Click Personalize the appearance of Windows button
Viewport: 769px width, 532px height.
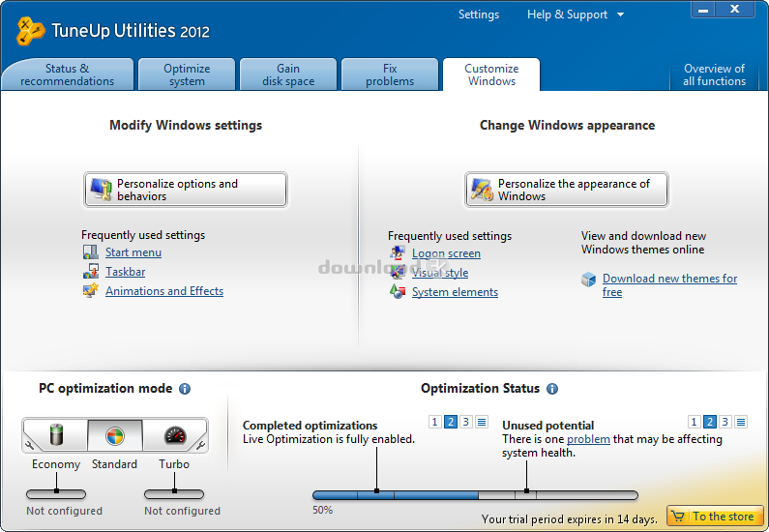[567, 190]
